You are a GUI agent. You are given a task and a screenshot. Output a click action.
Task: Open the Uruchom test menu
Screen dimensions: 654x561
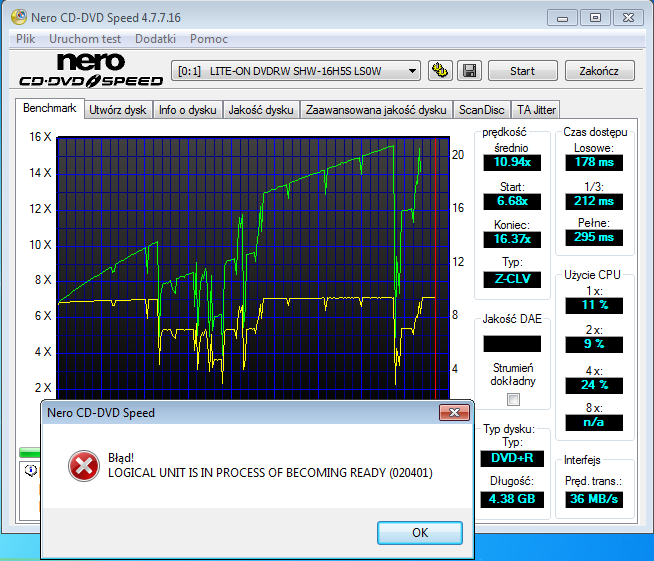[85, 39]
